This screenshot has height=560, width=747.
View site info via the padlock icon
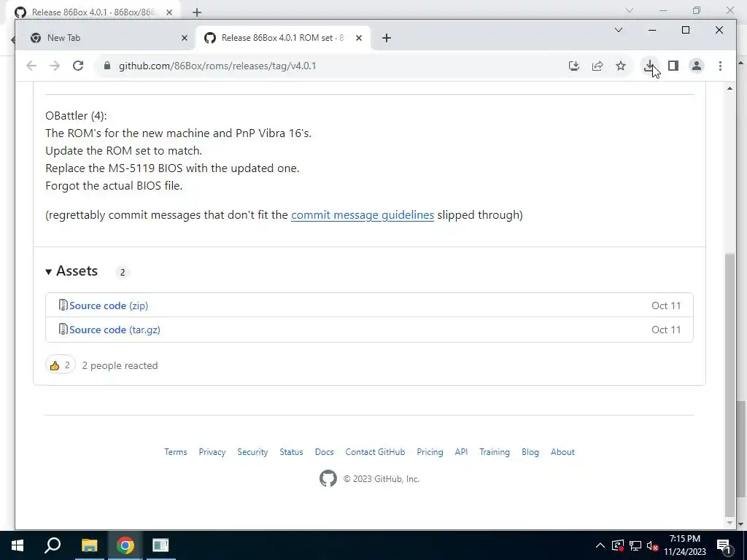pos(107,66)
